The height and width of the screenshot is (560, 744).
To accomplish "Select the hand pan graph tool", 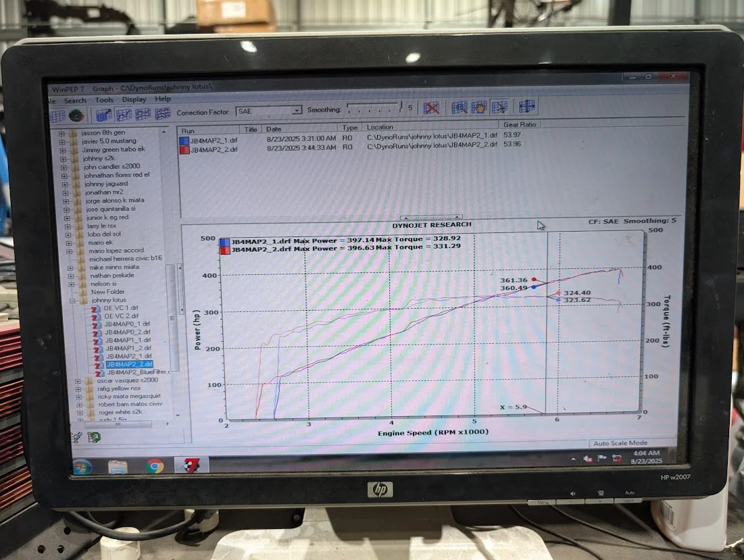I will pyautogui.click(x=479, y=108).
